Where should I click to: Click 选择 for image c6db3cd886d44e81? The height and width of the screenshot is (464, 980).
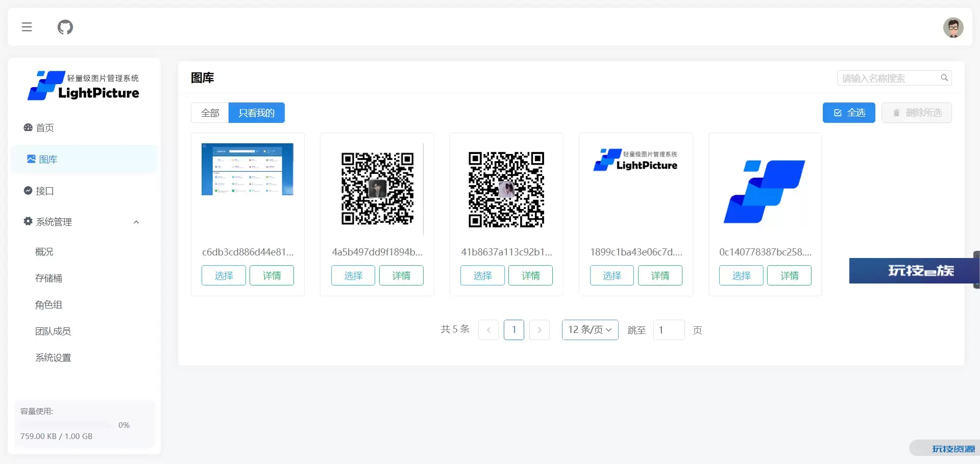coord(224,275)
